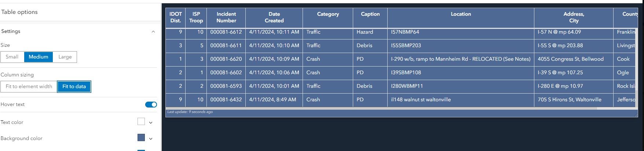Image resolution: width=644 pixels, height=151 pixels.
Task: Click the Category column header
Action: [328, 14]
